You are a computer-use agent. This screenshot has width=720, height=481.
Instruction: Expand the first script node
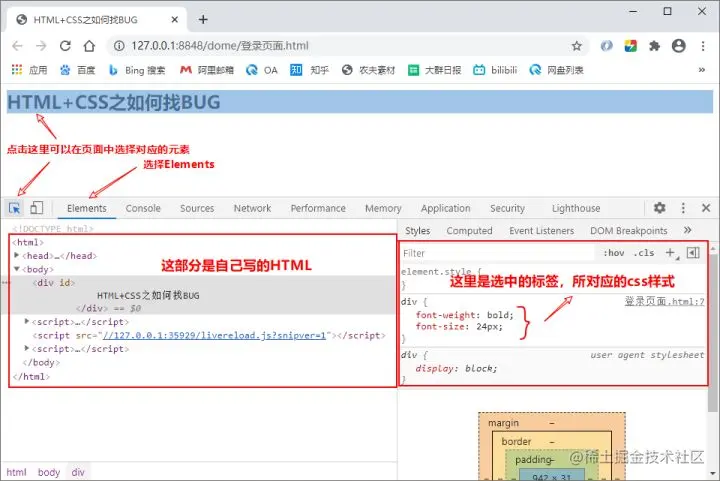[x=27, y=321]
